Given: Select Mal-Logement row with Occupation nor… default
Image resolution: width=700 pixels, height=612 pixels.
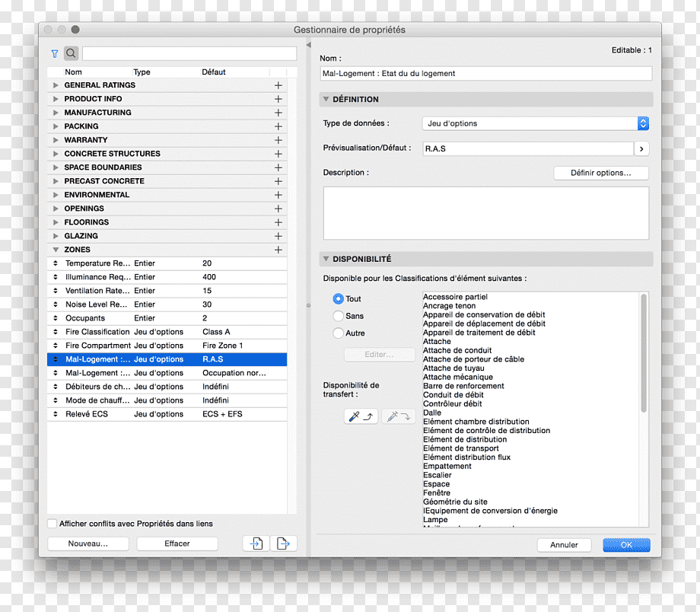Looking at the screenshot, I should [x=167, y=373].
